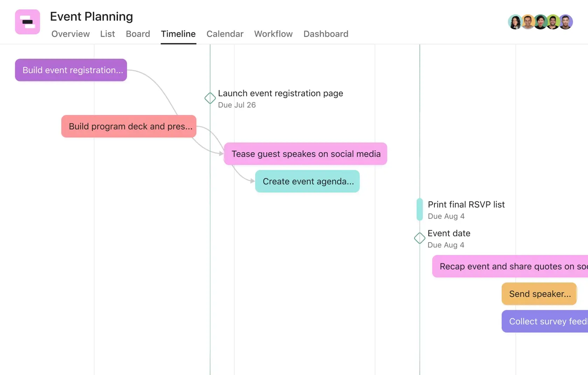This screenshot has width=588, height=375.
Task: Select the Send speaker task bar
Action: click(539, 294)
